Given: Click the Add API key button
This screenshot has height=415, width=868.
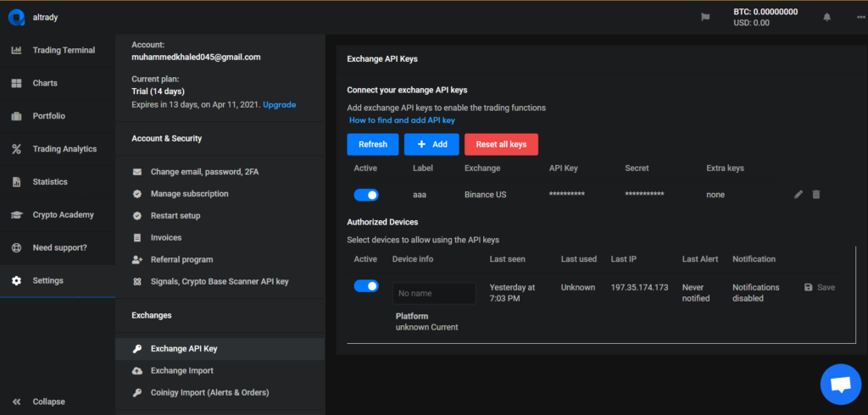Looking at the screenshot, I should tap(431, 145).
